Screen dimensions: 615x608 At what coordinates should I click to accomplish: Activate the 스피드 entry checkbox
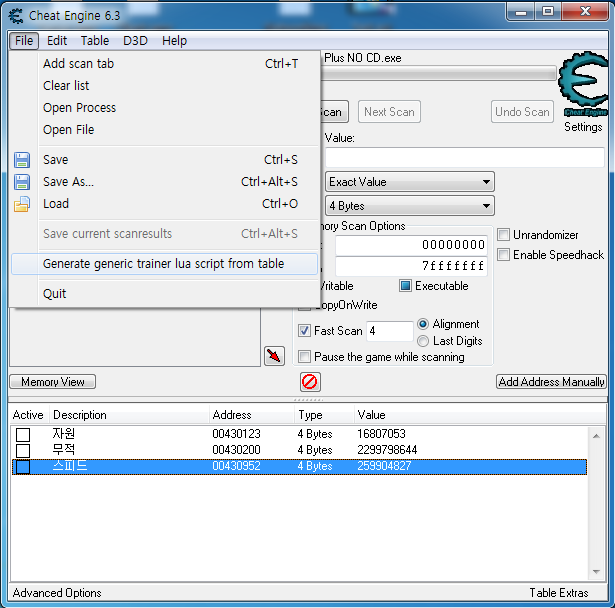[23, 467]
